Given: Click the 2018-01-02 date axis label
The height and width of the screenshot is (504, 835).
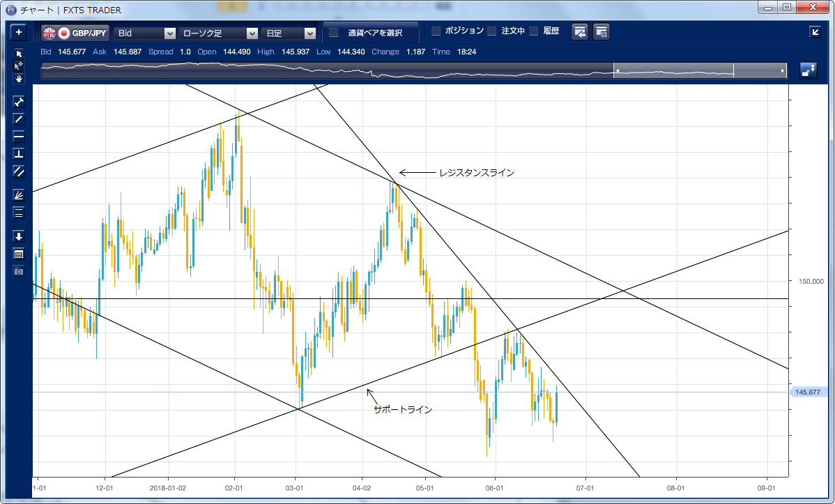Looking at the screenshot, I should click(168, 488).
